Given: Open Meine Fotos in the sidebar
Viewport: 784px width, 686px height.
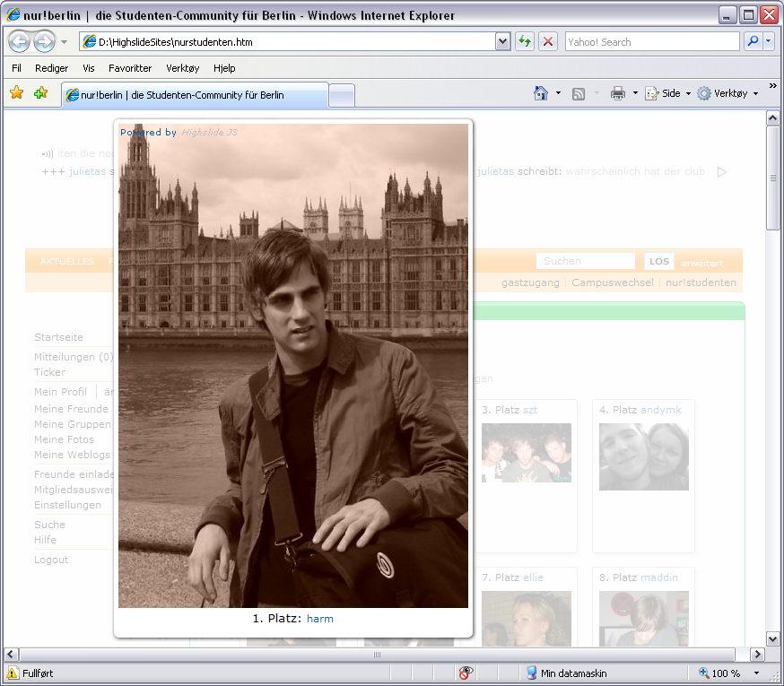Looking at the screenshot, I should click(64, 439).
